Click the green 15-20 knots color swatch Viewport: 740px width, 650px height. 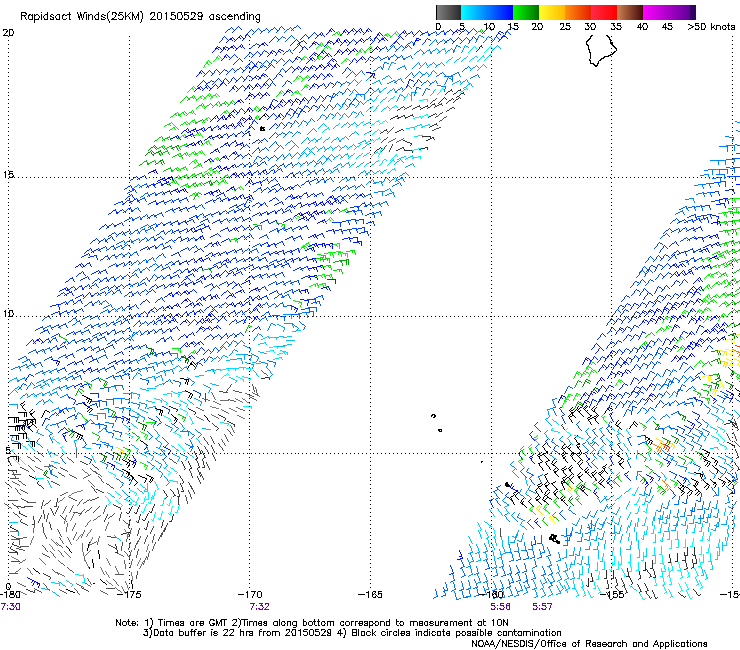tap(526, 12)
